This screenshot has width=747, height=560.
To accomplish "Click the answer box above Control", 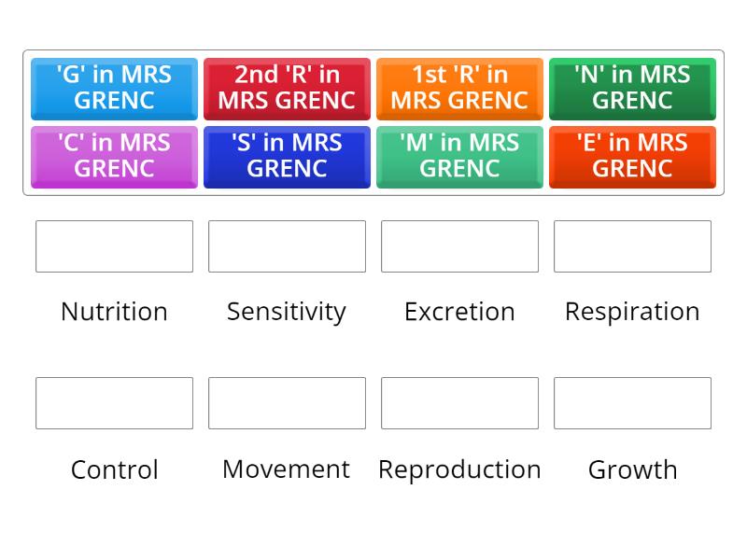I will 114,403.
